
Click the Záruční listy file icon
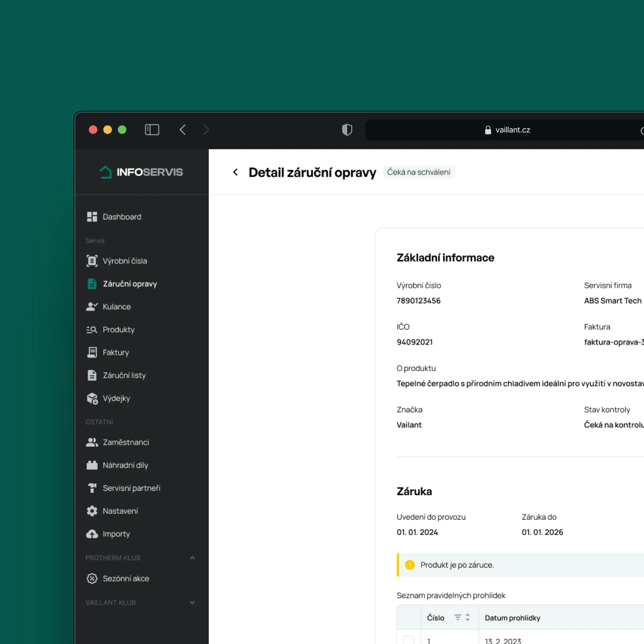pyautogui.click(x=92, y=375)
